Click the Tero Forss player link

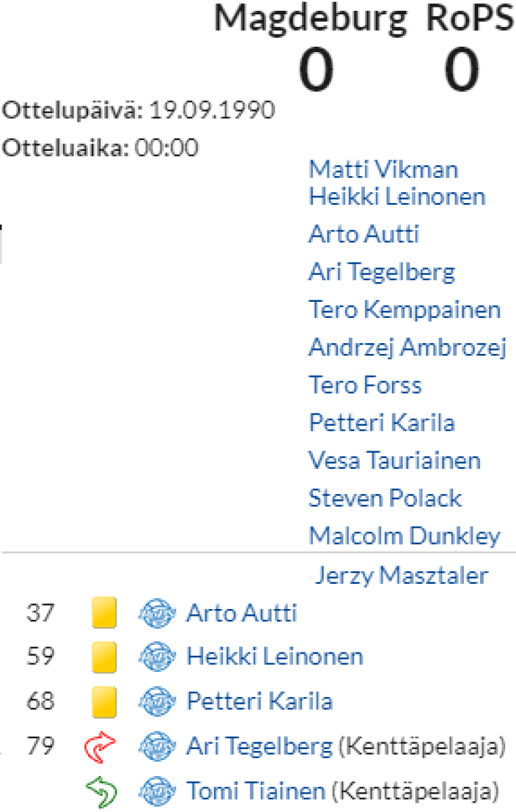(x=365, y=386)
